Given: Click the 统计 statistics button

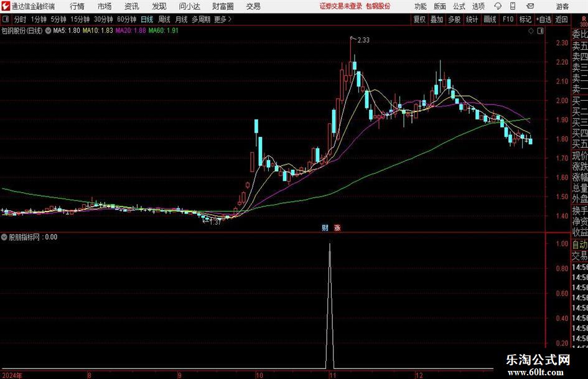Looking at the screenshot, I should [x=472, y=19].
